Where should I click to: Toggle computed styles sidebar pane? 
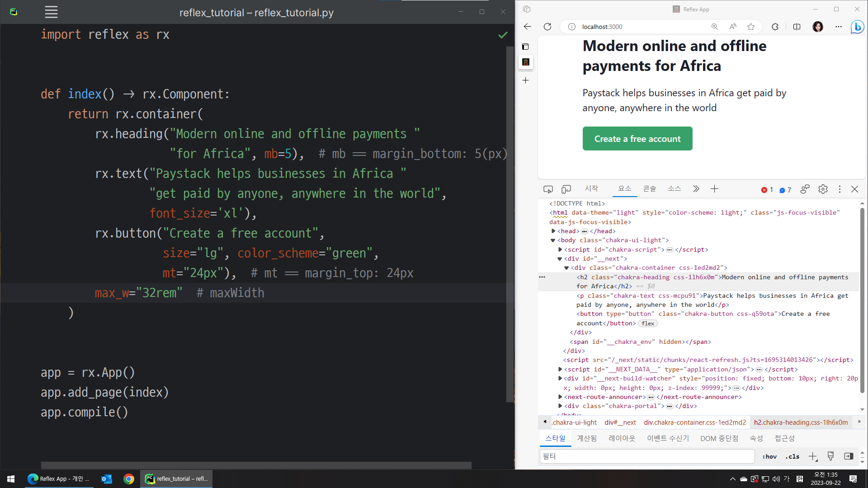[849, 456]
